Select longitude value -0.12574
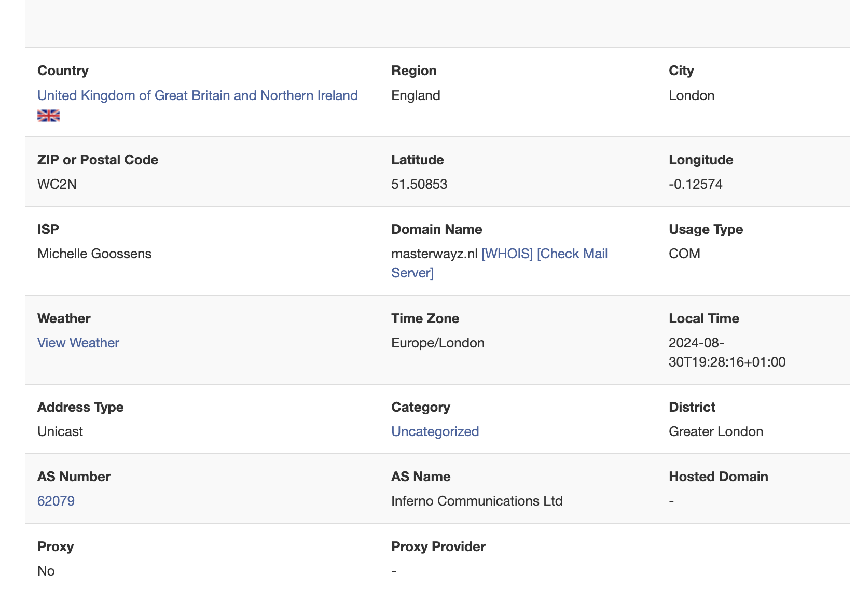Image resolution: width=856 pixels, height=616 pixels. [x=696, y=184]
